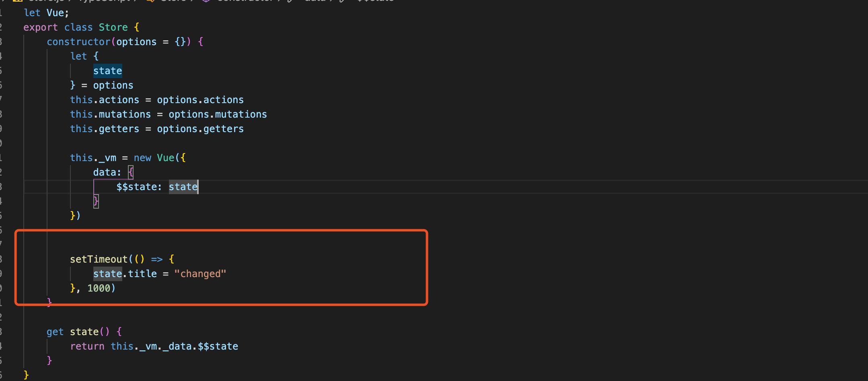Viewport: 868px width, 381px height.
Task: Click options.actions on the this.actions line
Action: (200, 100)
